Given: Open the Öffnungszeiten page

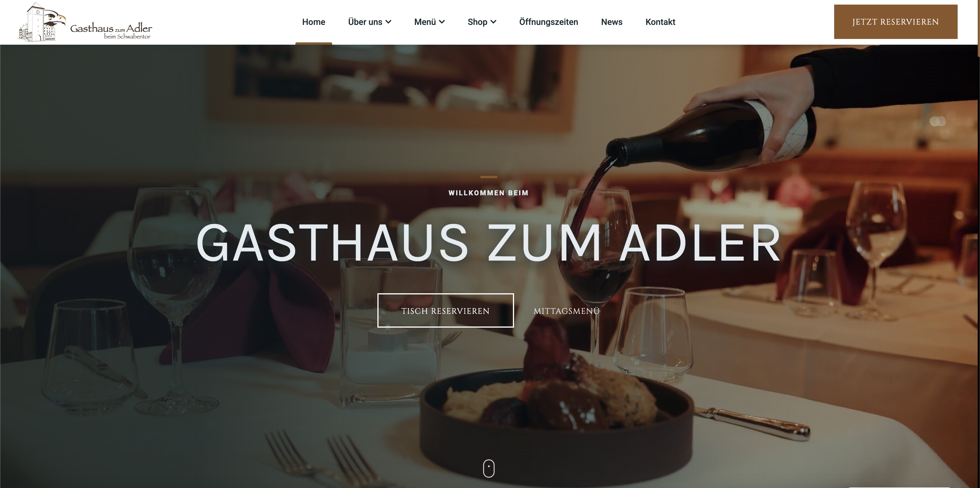Looking at the screenshot, I should click(548, 22).
